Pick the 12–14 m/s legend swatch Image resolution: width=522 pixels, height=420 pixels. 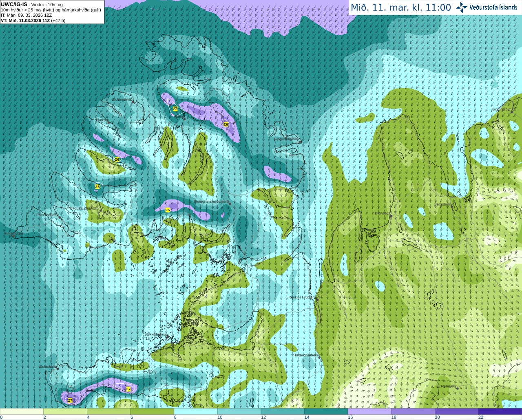[283, 411]
